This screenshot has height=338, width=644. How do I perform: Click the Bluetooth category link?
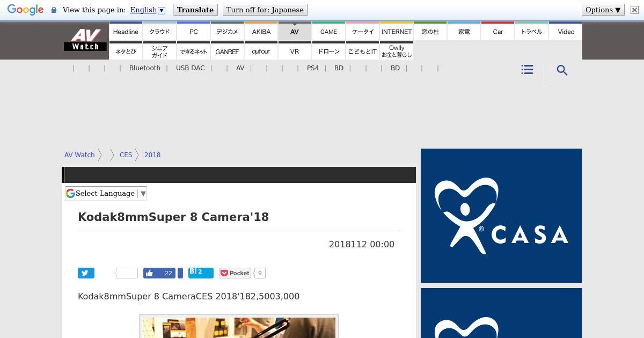click(x=145, y=68)
